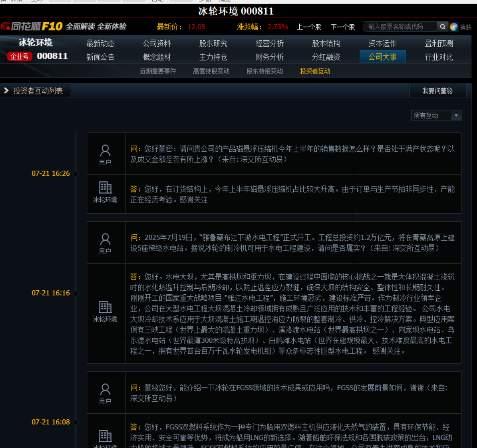Go to previous stock 上一个股
Screen dimensions: 477x448
point(309,27)
